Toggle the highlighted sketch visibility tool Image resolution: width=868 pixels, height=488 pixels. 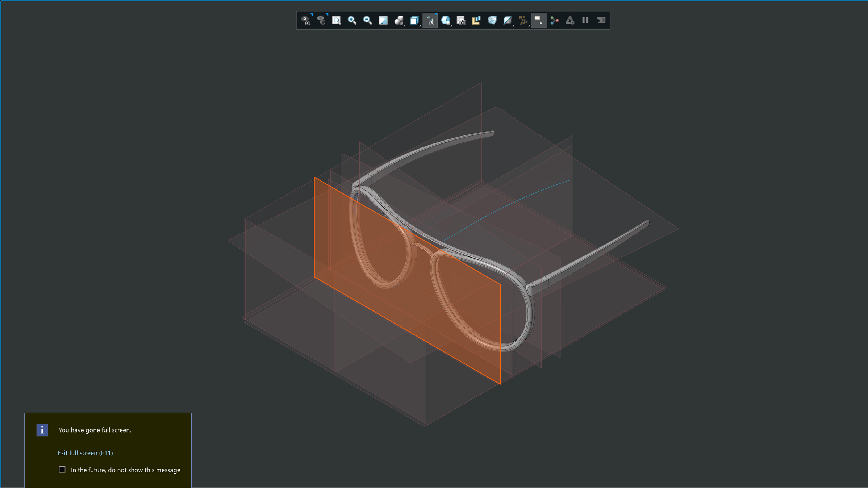click(430, 21)
